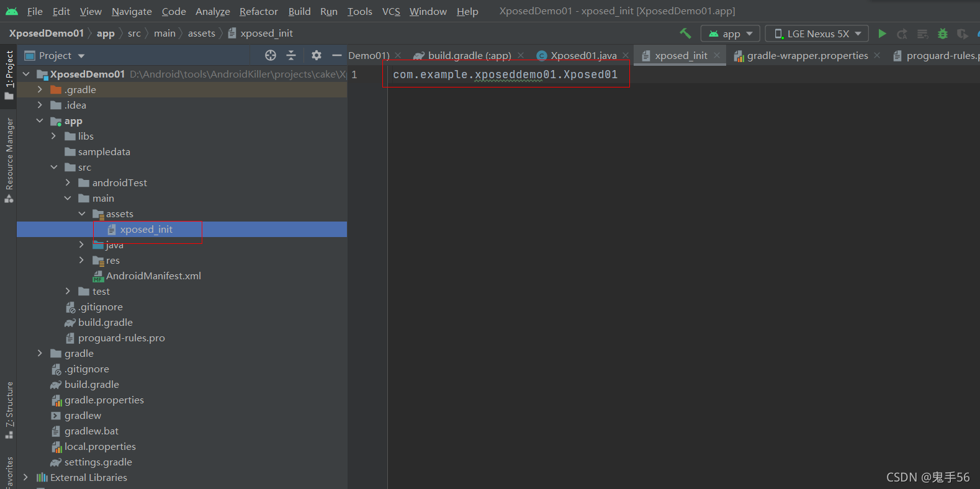Click Apply Changes and Restart Activity icon
This screenshot has width=980, height=489.
pos(902,34)
